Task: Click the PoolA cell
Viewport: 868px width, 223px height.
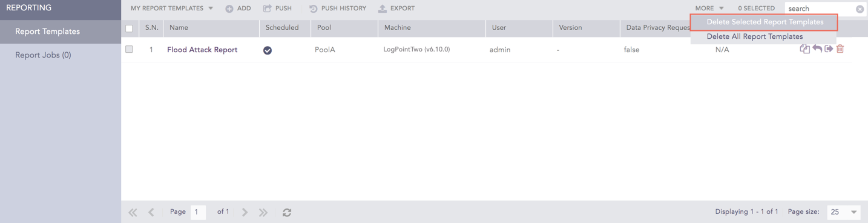Action: click(325, 50)
